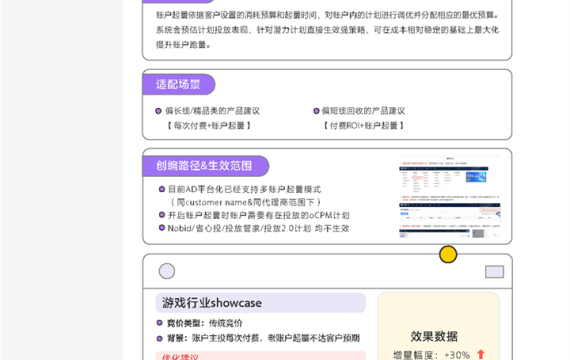570x360 pixels.
Task: Click the bullet before 偏短线回收的产品建议
Action: [316, 111]
